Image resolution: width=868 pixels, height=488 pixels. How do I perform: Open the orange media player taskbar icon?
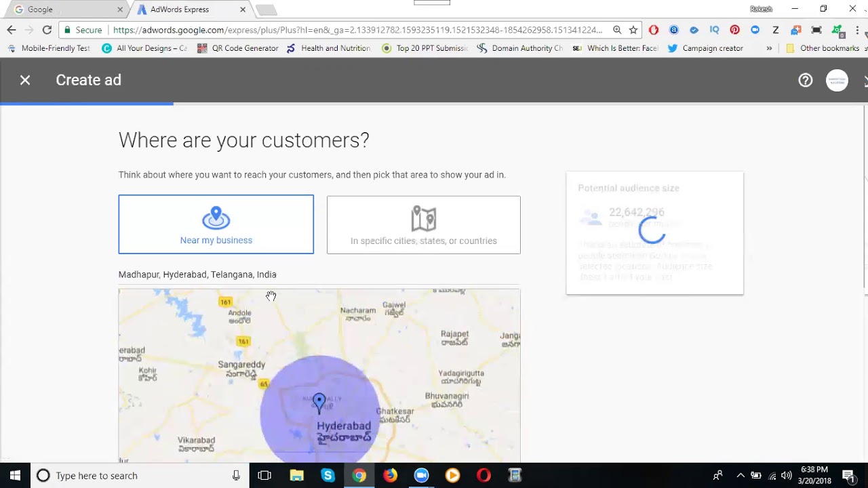(452, 475)
